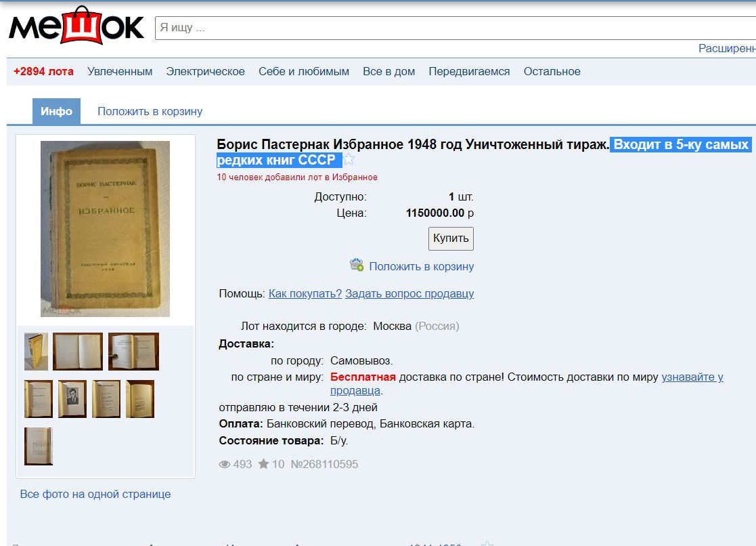Open the Увлеченным category menu
756x546 pixels.
click(x=120, y=71)
